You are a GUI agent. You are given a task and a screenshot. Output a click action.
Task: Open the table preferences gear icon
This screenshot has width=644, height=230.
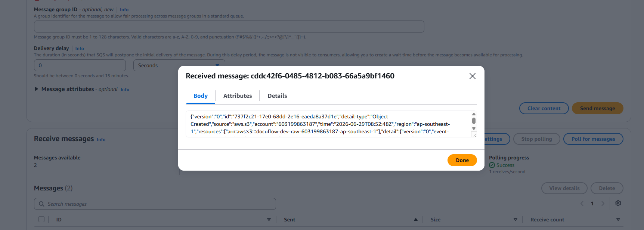point(618,203)
